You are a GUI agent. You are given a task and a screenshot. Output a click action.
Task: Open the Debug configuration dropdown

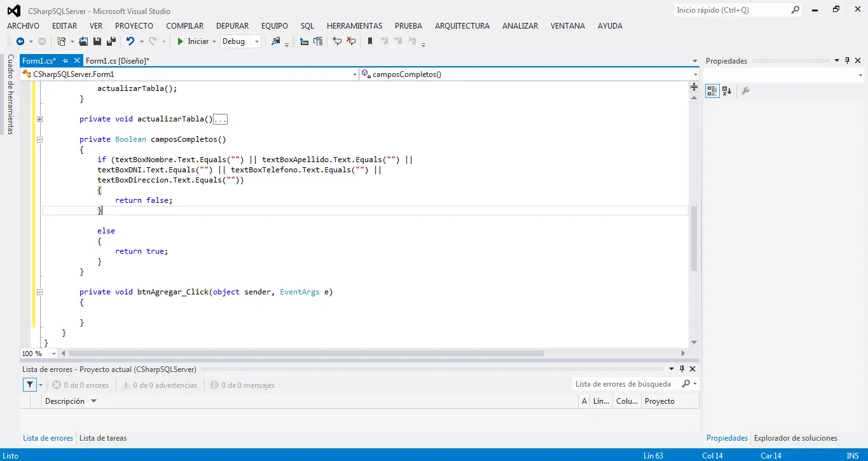[x=240, y=41]
